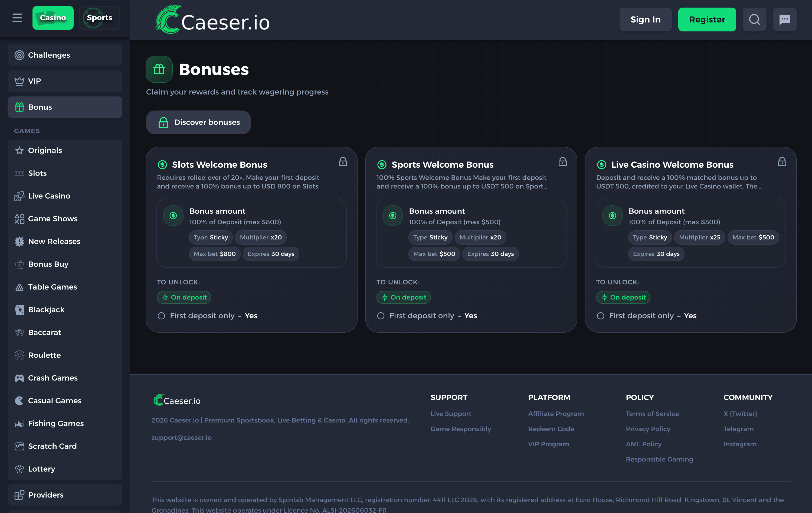
Task: Click On deposit tag on Sports card
Action: [404, 297]
